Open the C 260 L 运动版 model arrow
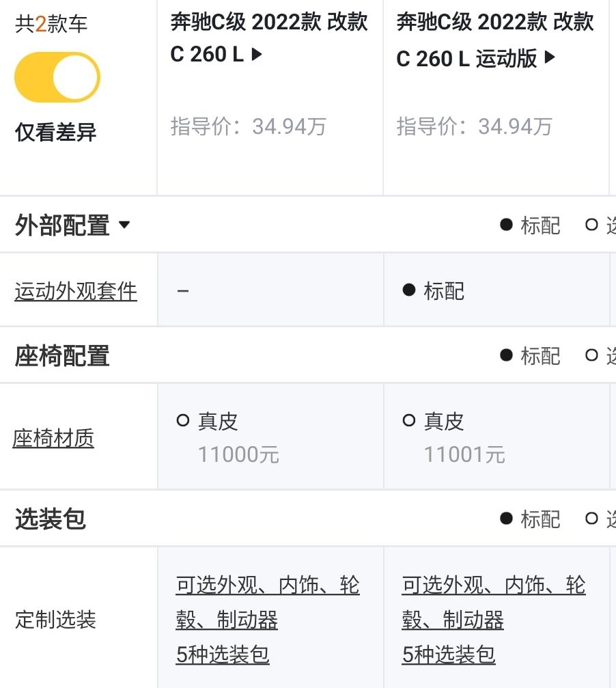 (550, 59)
